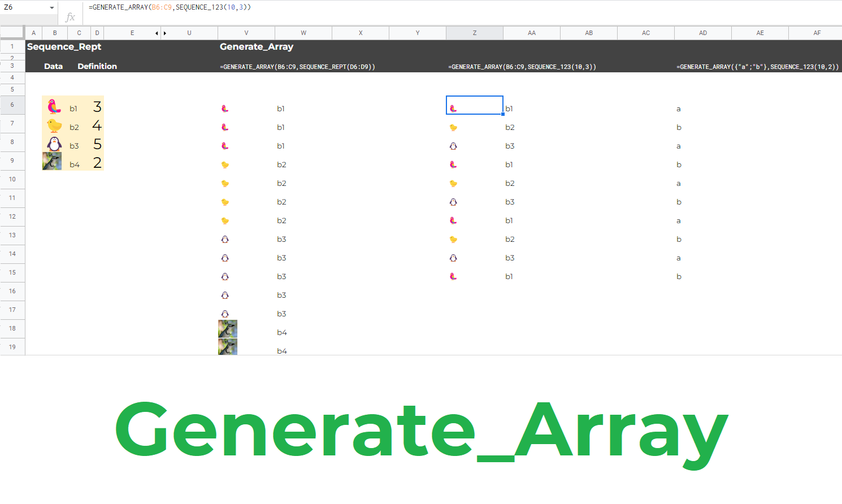842x504 pixels.
Task: Select the penguin icon in cell Z8
Action: (x=453, y=145)
